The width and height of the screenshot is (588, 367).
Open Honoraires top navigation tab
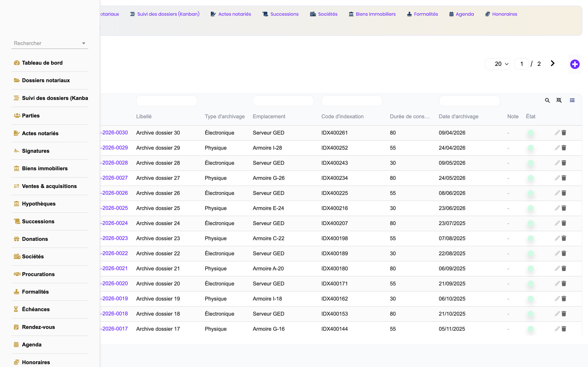[501, 14]
